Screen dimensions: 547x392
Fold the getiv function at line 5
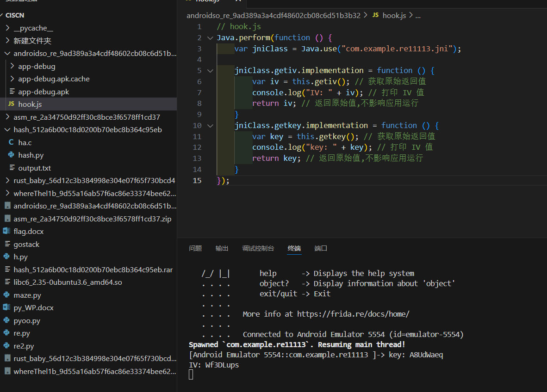(x=210, y=70)
